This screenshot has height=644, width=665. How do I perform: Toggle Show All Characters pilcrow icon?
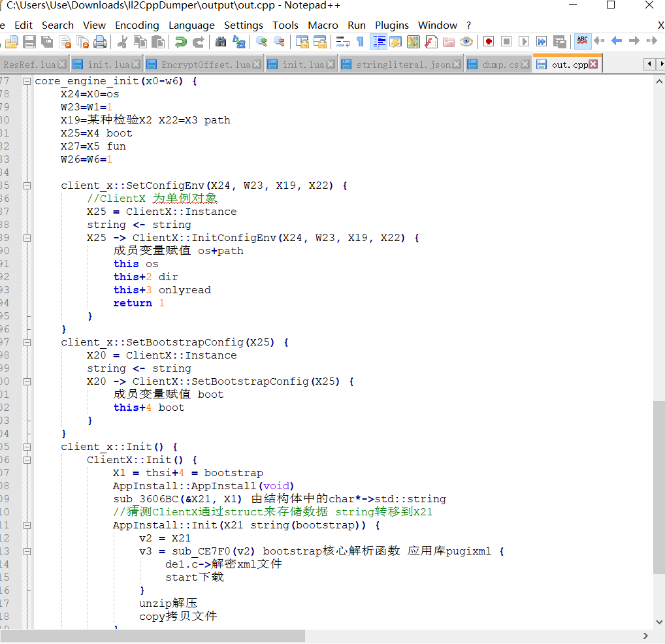pos(360,42)
